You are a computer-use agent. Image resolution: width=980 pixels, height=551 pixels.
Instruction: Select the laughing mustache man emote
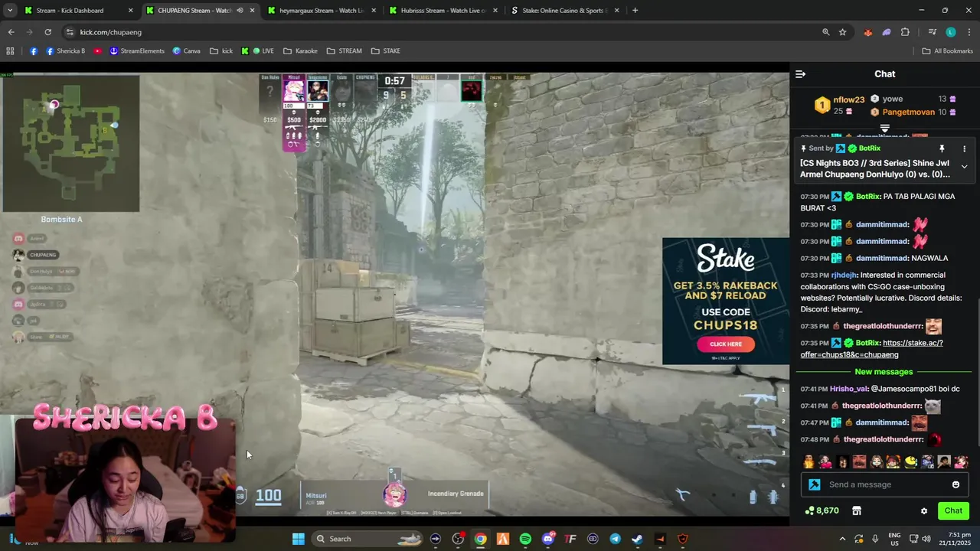860,461
